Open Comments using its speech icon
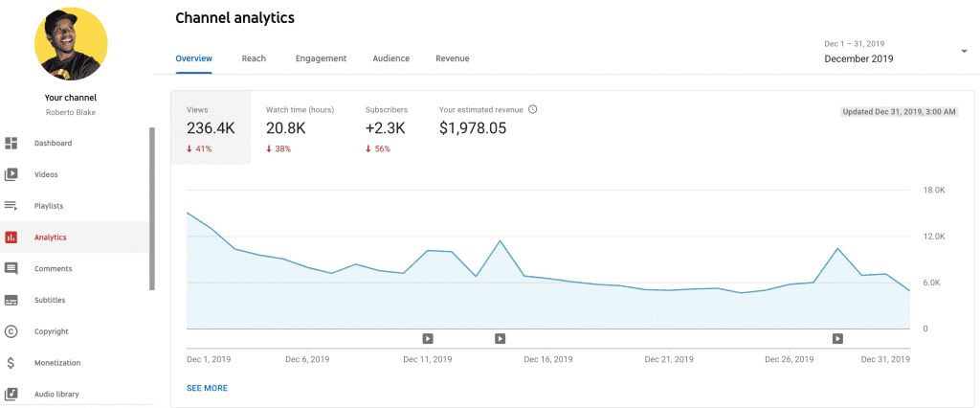This screenshot has width=980, height=408. 11,269
